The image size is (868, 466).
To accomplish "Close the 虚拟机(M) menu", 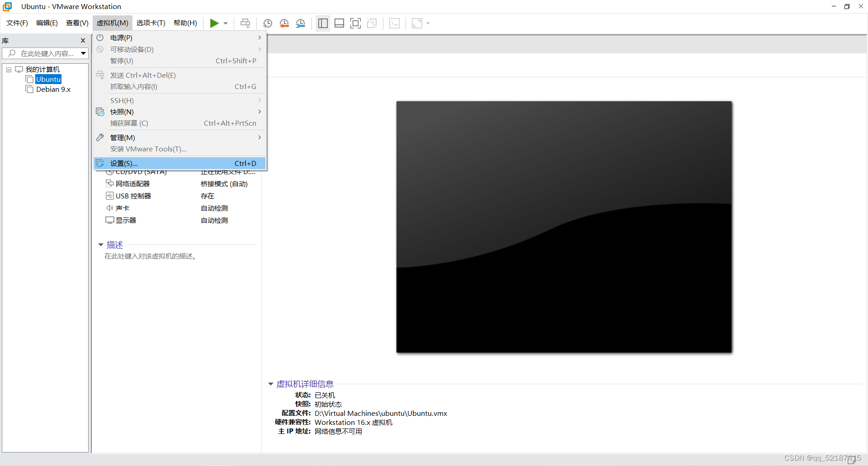I will (113, 23).
